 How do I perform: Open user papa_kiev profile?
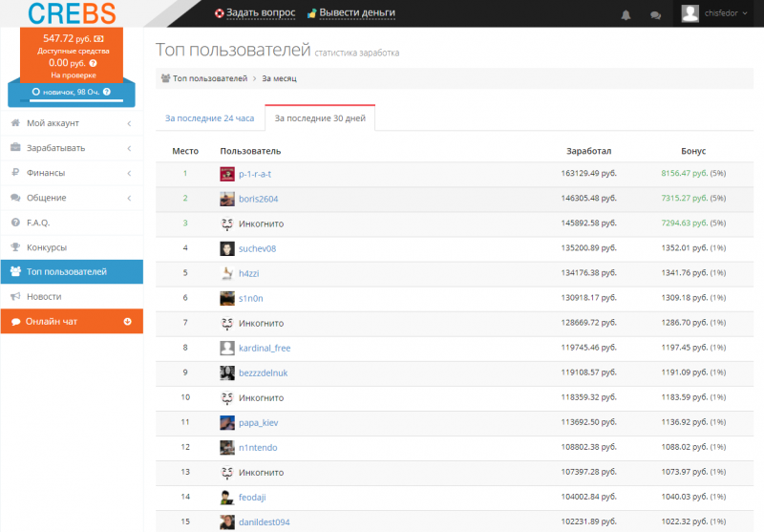coord(258,423)
